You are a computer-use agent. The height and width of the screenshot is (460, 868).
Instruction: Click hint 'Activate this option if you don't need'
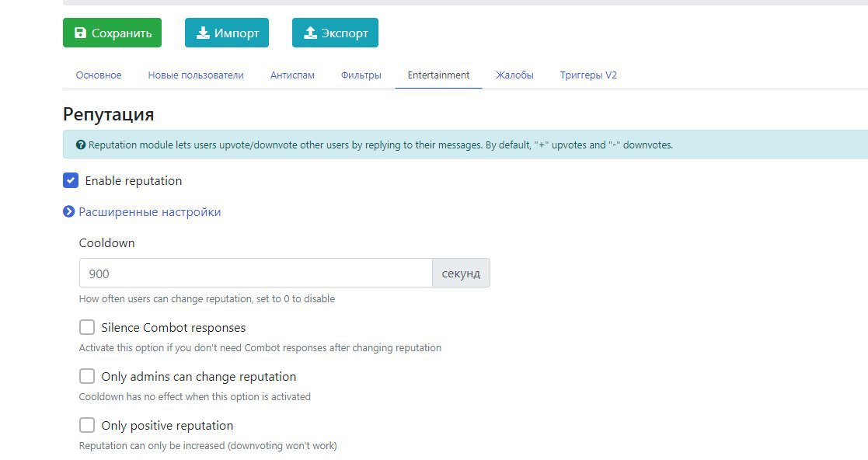(x=260, y=348)
